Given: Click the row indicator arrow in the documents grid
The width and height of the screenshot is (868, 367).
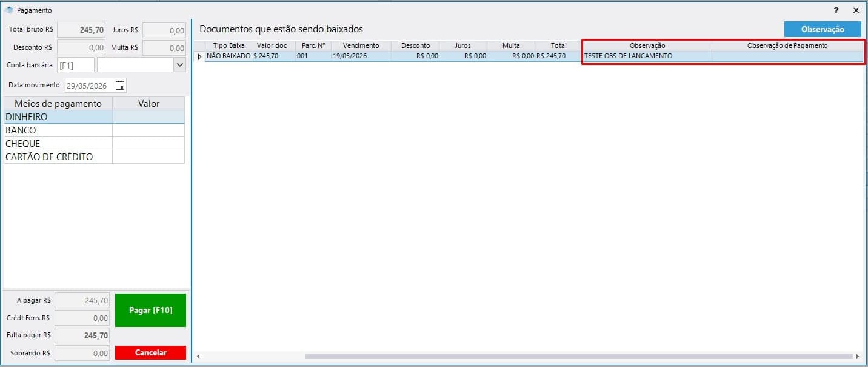Looking at the screenshot, I should click(x=199, y=56).
